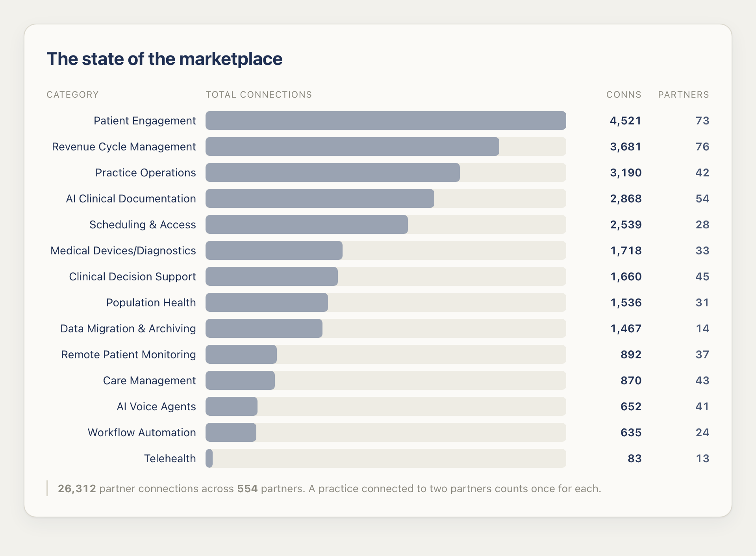Click the 41 partners value

[x=702, y=406]
